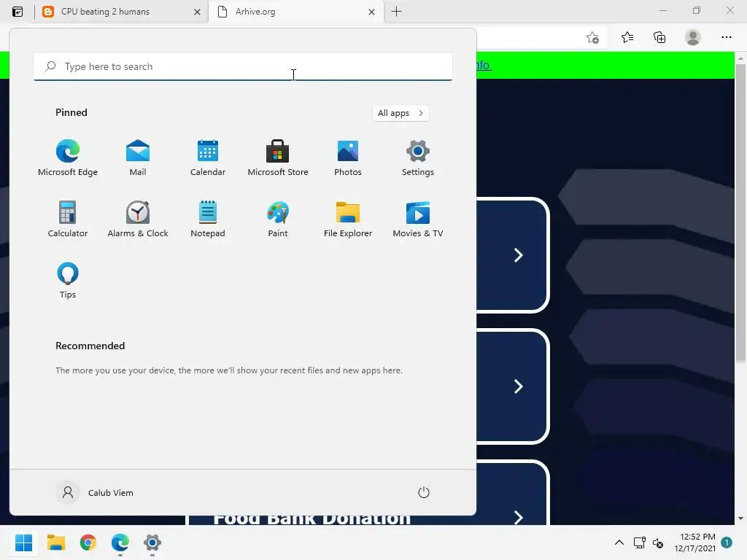The height and width of the screenshot is (560, 747).
Task: Click the scrollbar down arrow
Action: point(740,518)
